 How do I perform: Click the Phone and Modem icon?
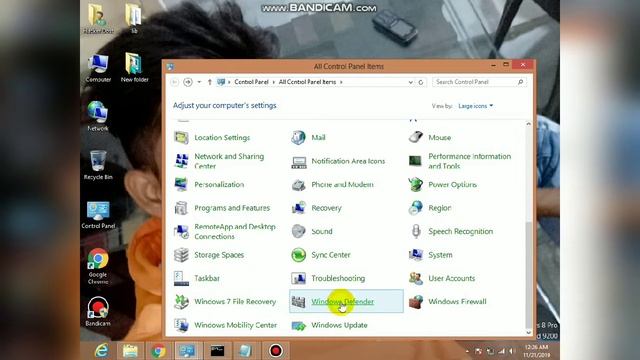pos(298,185)
